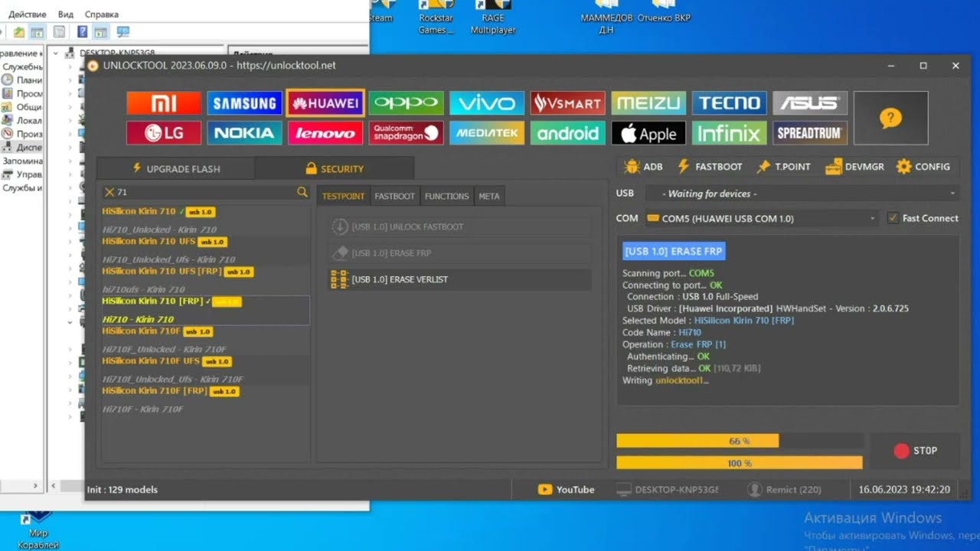The image size is (980, 551).
Task: Select the "Hi710F_Unlocked - Kirin 710F" model entry
Action: (164, 349)
